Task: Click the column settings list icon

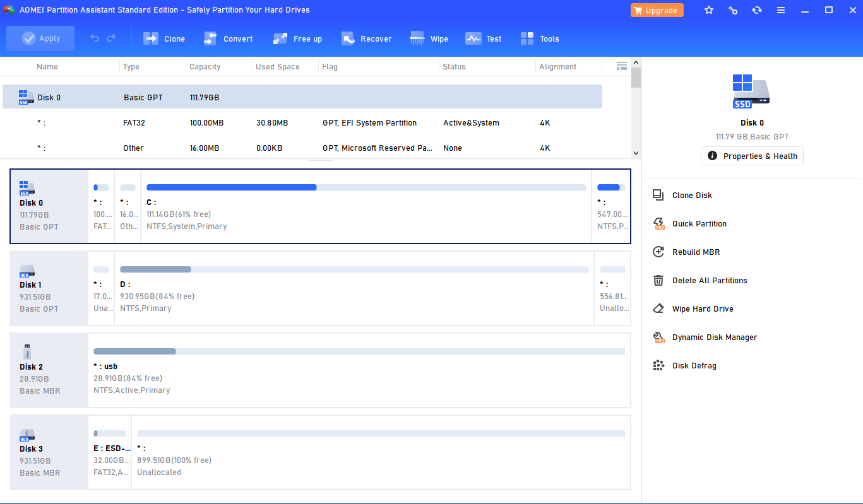Action: click(621, 66)
